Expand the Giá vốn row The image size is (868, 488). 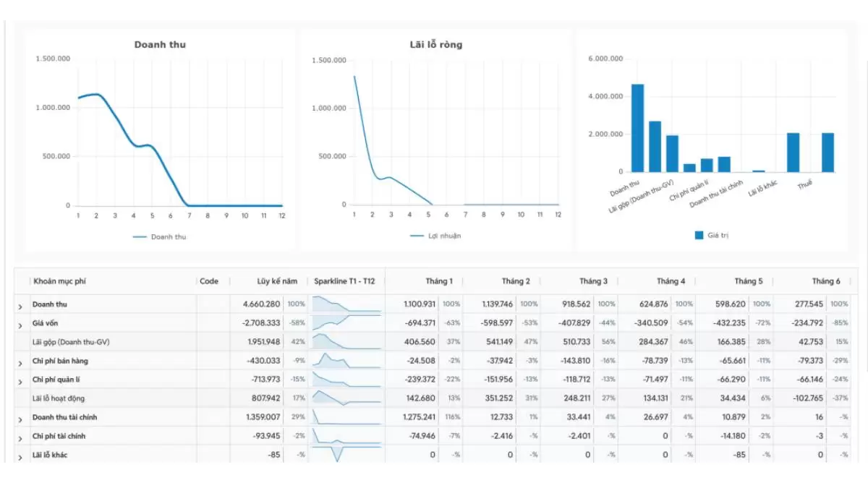tap(20, 325)
